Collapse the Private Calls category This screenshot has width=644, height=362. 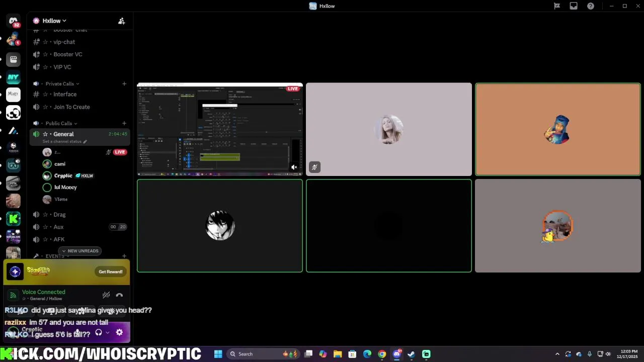pos(62,84)
